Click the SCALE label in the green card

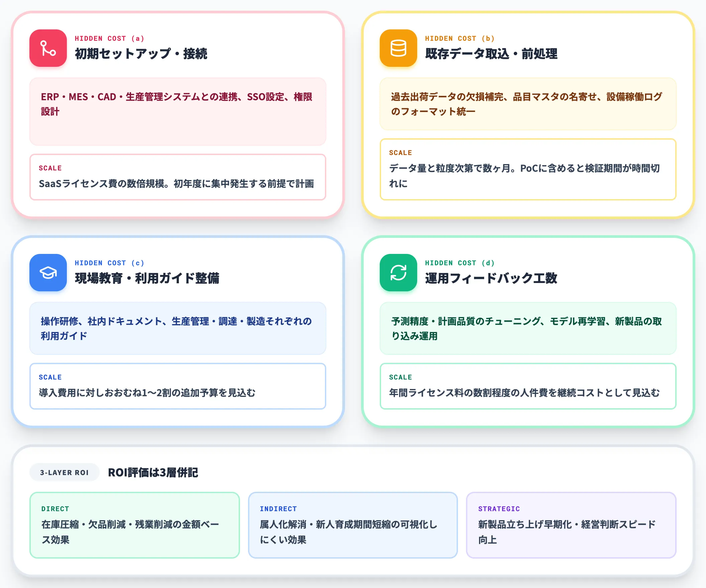(400, 377)
